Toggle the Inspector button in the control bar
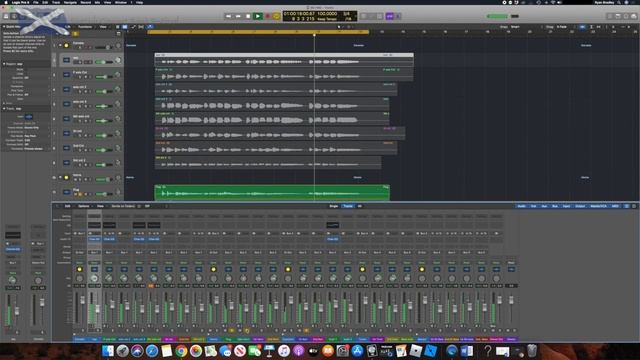The height and width of the screenshot is (360, 640). coord(14,16)
